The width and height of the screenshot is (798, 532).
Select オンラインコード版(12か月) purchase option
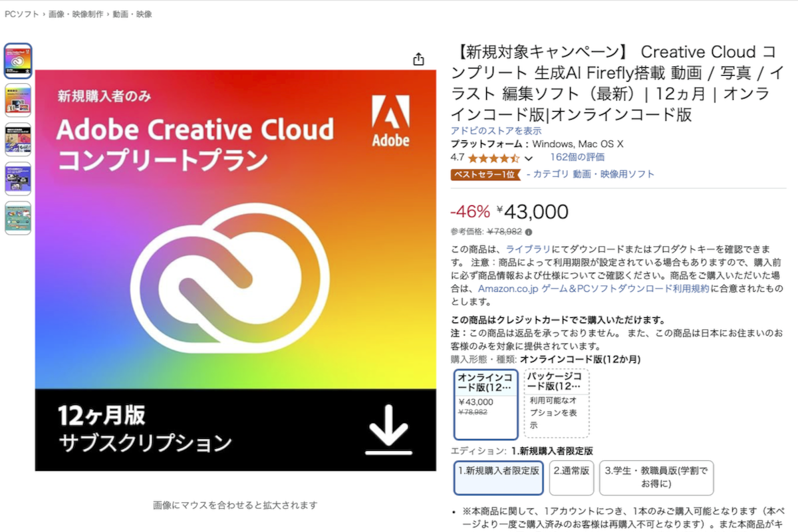tap(486, 404)
